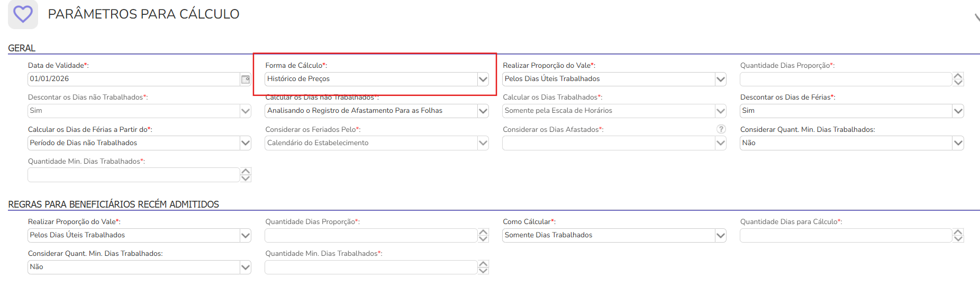Image resolution: width=980 pixels, height=303 pixels.
Task: Click the Quantidade Dias para Cálculo input field
Action: (x=845, y=236)
